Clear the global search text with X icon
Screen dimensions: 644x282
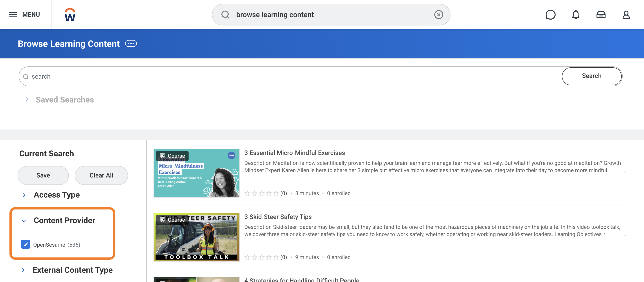point(439,14)
